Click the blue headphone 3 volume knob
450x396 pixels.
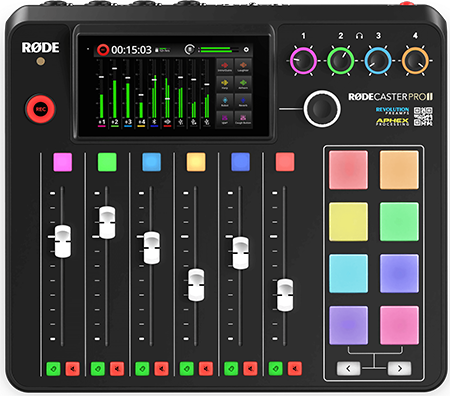(378, 61)
